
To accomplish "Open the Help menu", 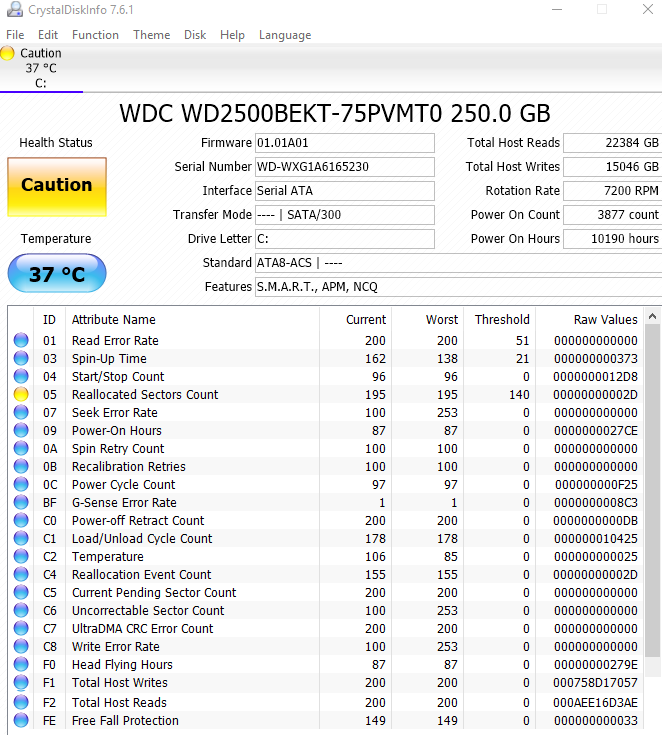I will [x=232, y=35].
